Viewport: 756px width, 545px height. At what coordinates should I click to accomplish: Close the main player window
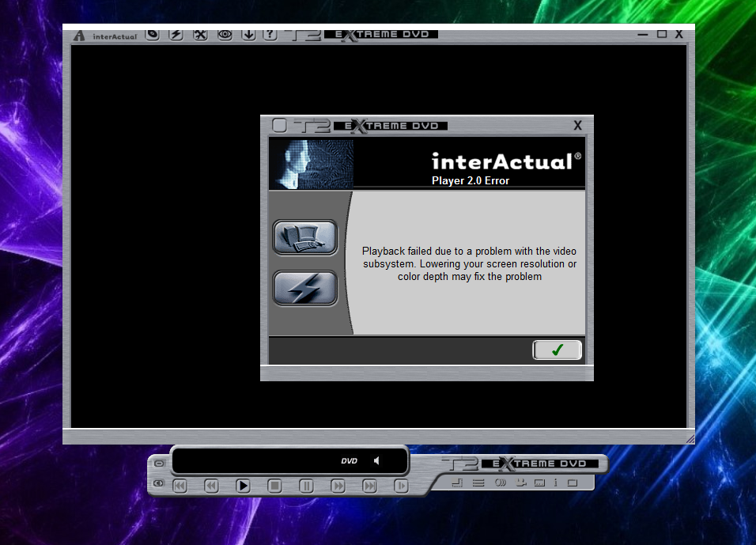pyautogui.click(x=679, y=34)
